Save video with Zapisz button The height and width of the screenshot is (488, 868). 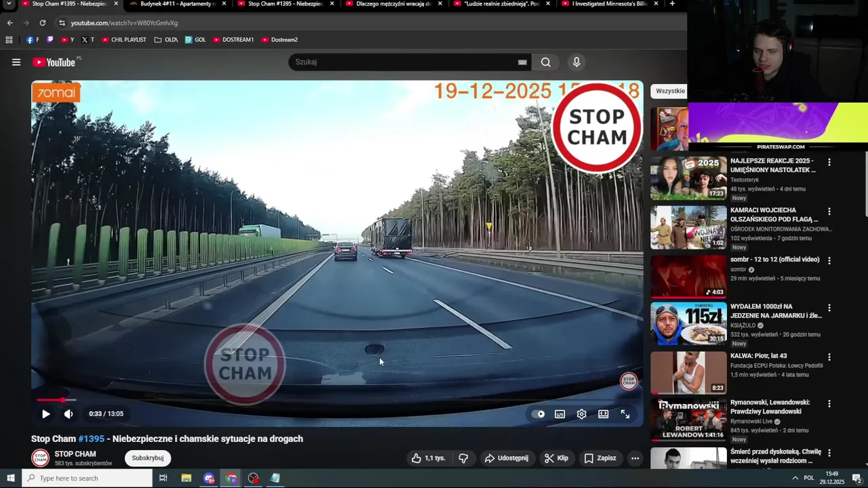[600, 458]
